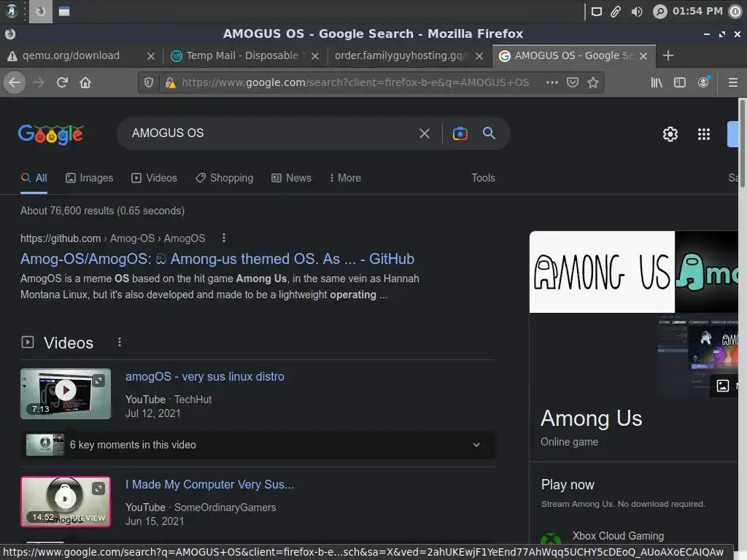Image resolution: width=747 pixels, height=560 pixels.
Task: Open the Firefox hamburger menu
Action: coord(732,83)
